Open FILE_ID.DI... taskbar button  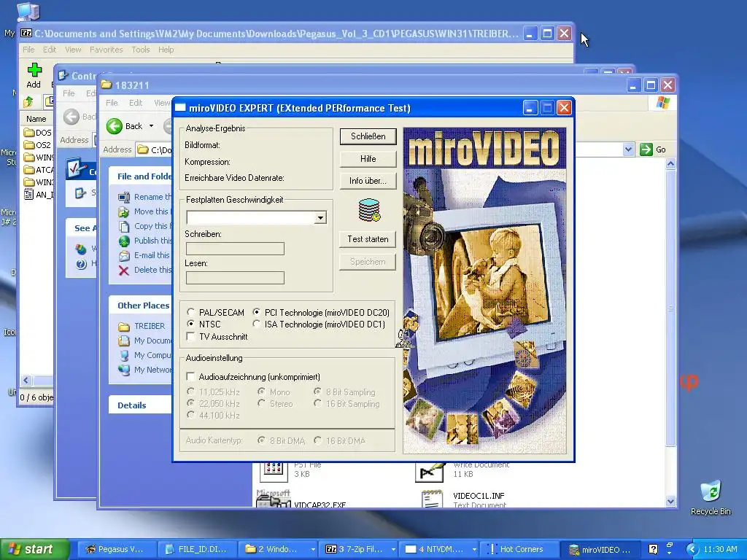pos(197,549)
